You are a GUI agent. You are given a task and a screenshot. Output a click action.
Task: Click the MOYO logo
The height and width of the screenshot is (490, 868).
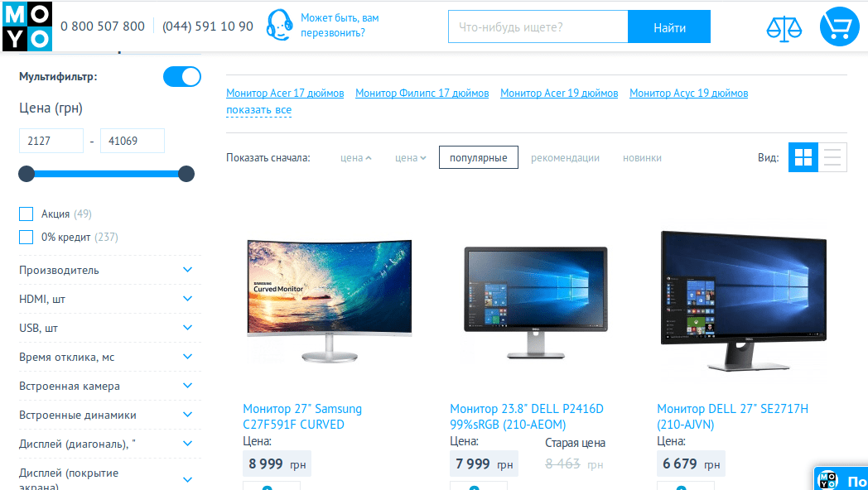(27, 26)
